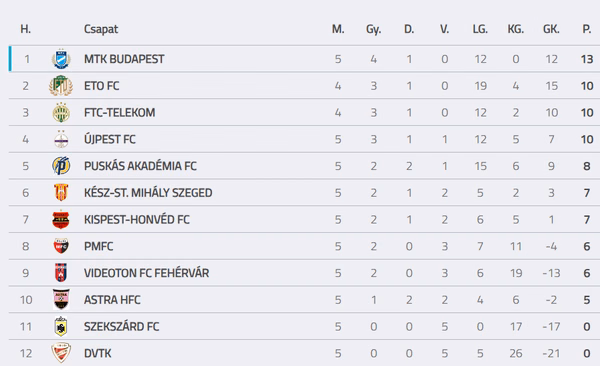This screenshot has width=600, height=366.
Task: Select the Videoton FC Fehérvár crest
Action: 61,273
